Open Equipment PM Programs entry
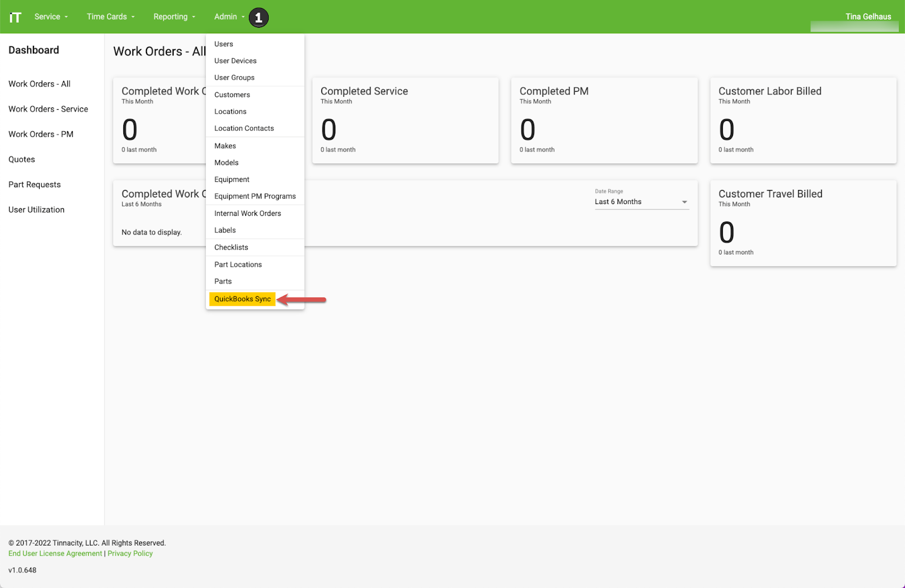 tap(255, 196)
